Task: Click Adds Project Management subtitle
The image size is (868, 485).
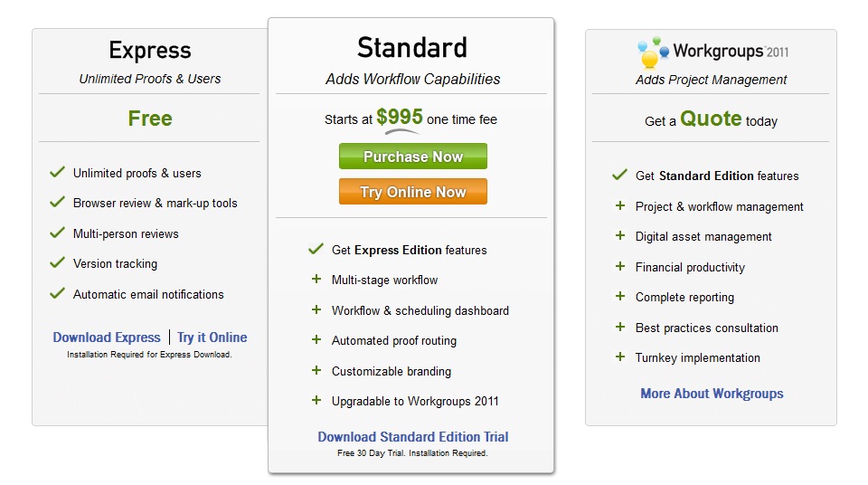Action: (x=712, y=80)
